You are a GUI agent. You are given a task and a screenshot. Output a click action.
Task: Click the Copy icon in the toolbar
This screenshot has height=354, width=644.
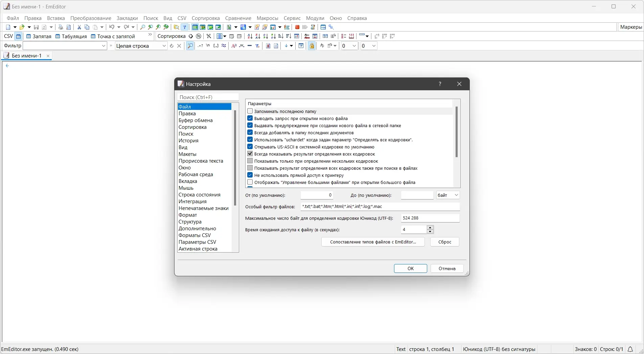[x=87, y=27]
